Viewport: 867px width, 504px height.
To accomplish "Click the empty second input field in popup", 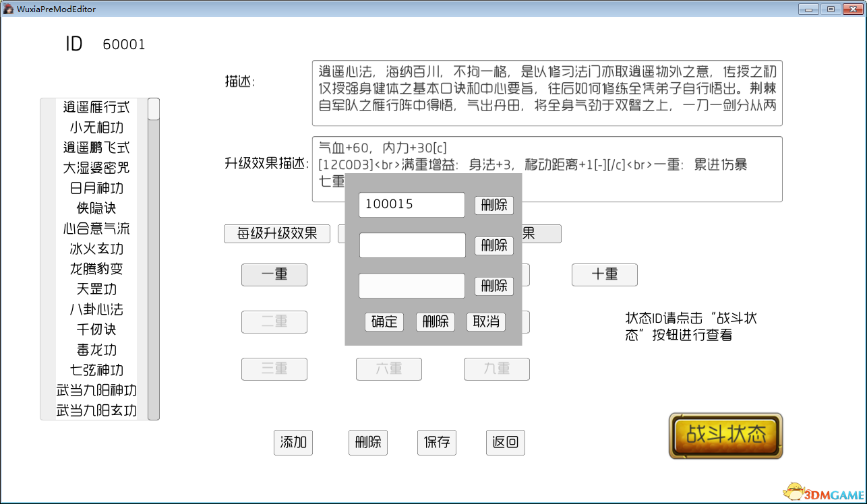I will point(412,245).
